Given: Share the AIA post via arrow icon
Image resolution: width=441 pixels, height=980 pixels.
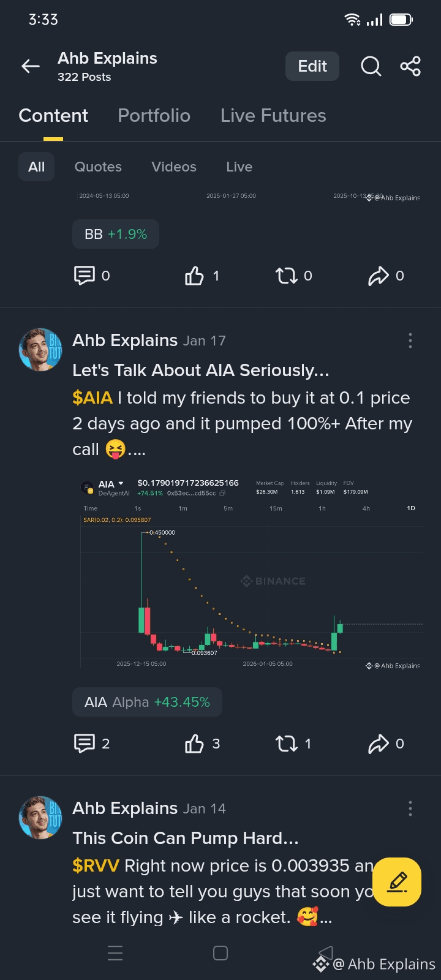Looking at the screenshot, I should [379, 744].
